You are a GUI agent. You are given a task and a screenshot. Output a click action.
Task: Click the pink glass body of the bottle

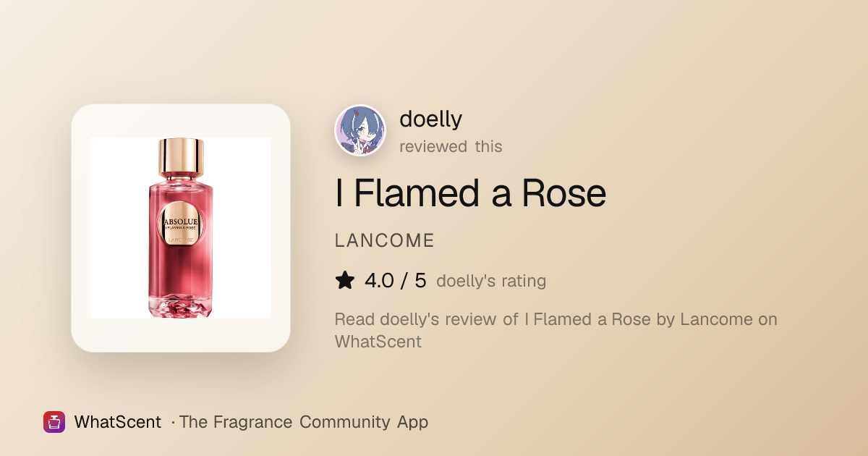click(x=181, y=268)
